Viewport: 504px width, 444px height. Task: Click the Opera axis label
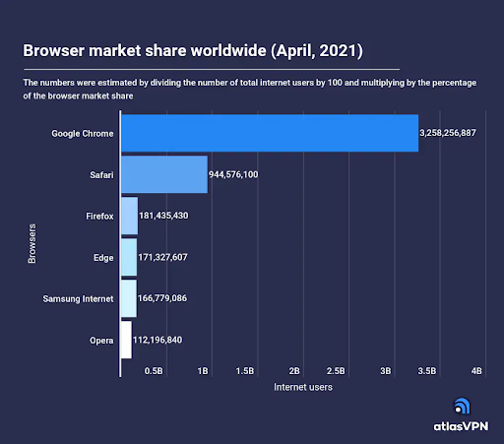tap(101, 341)
